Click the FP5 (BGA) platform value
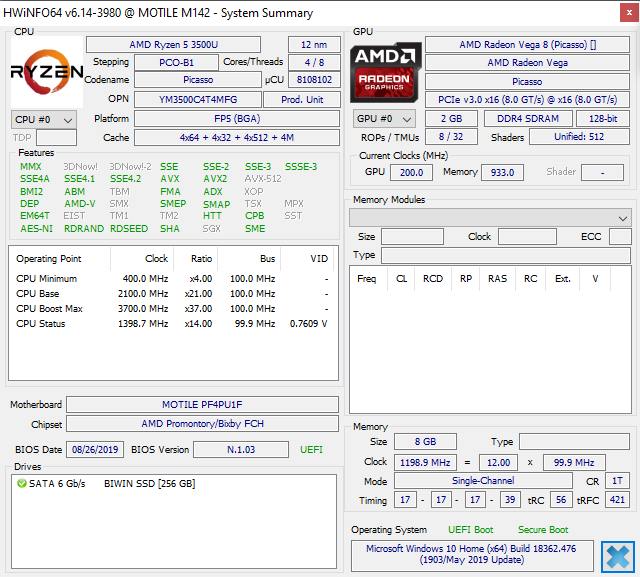The height and width of the screenshot is (577, 640). click(x=237, y=119)
